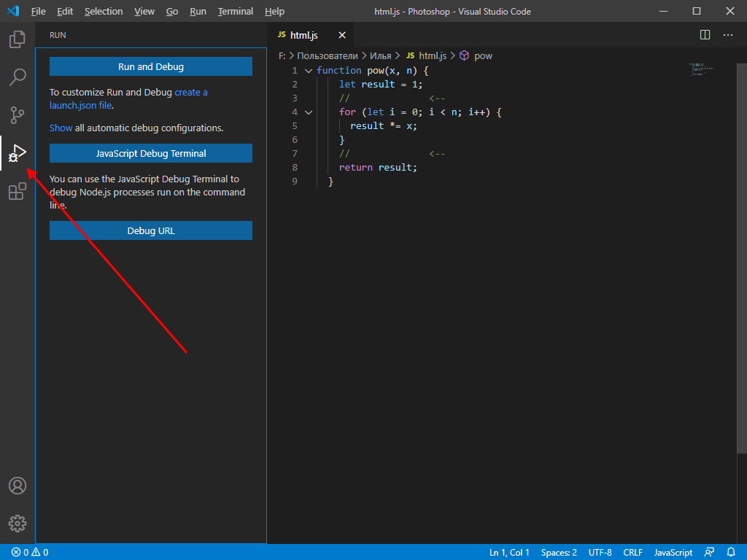The height and width of the screenshot is (560, 747).
Task: Open the JavaScript Debug Terminal
Action: tap(150, 153)
